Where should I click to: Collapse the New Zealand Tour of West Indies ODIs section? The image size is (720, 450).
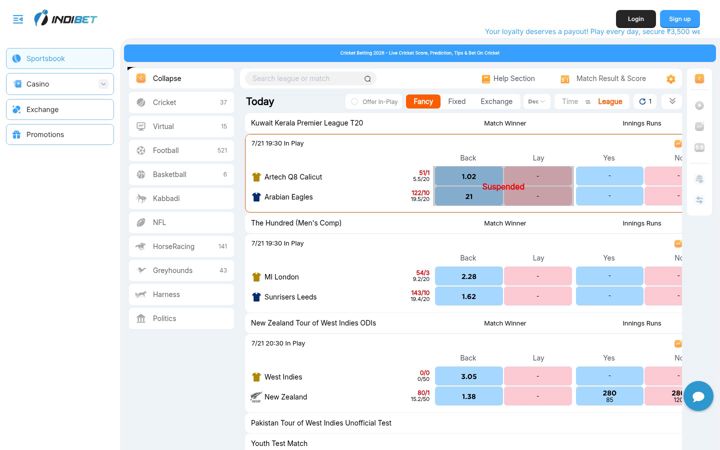[x=463, y=323]
